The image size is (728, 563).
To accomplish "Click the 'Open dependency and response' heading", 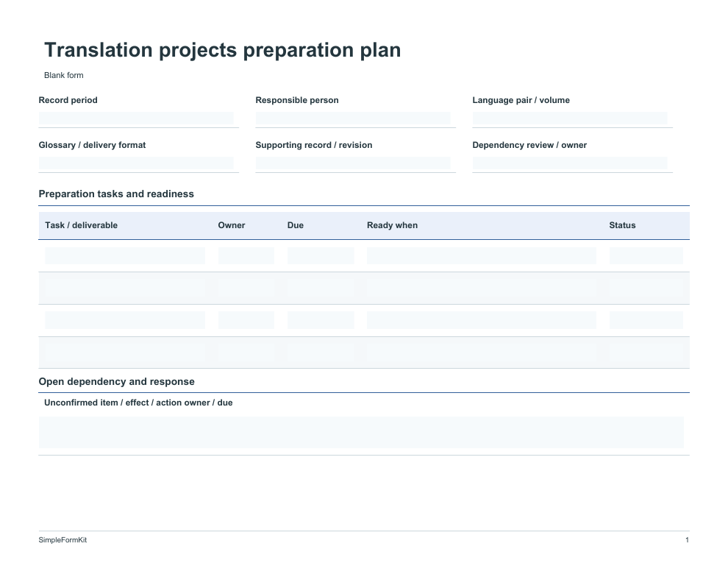I will 116,381.
